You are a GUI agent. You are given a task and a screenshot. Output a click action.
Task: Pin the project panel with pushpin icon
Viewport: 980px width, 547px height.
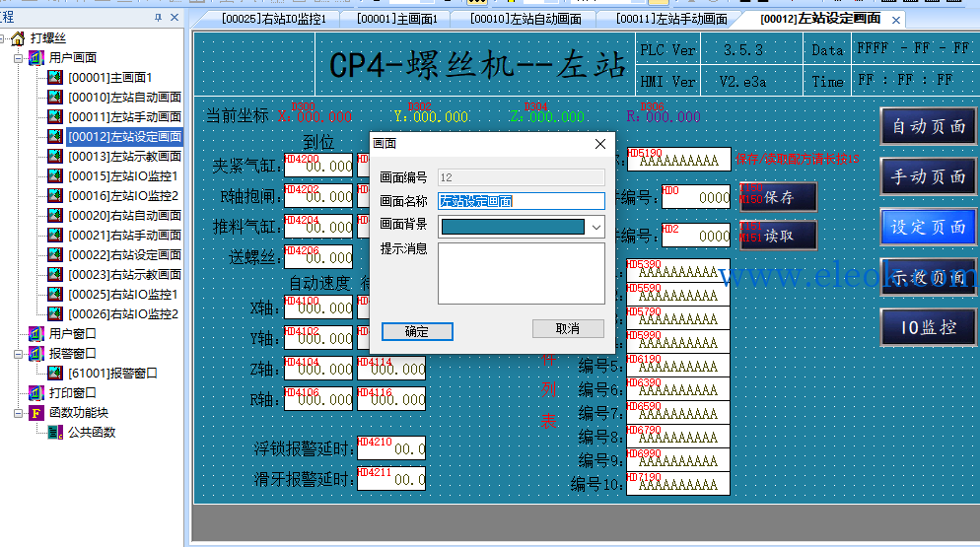click(158, 18)
